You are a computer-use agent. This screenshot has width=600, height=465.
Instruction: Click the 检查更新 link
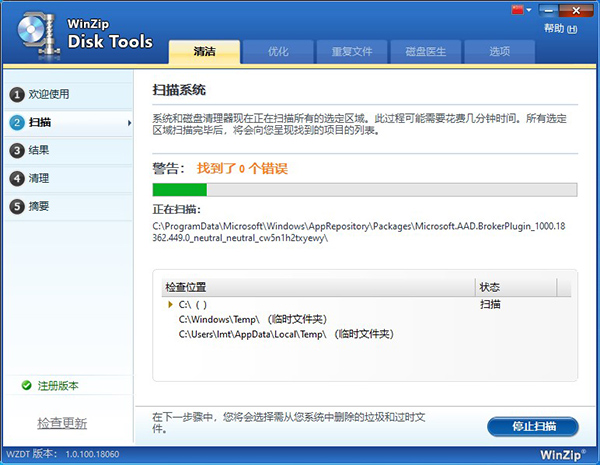[62, 422]
